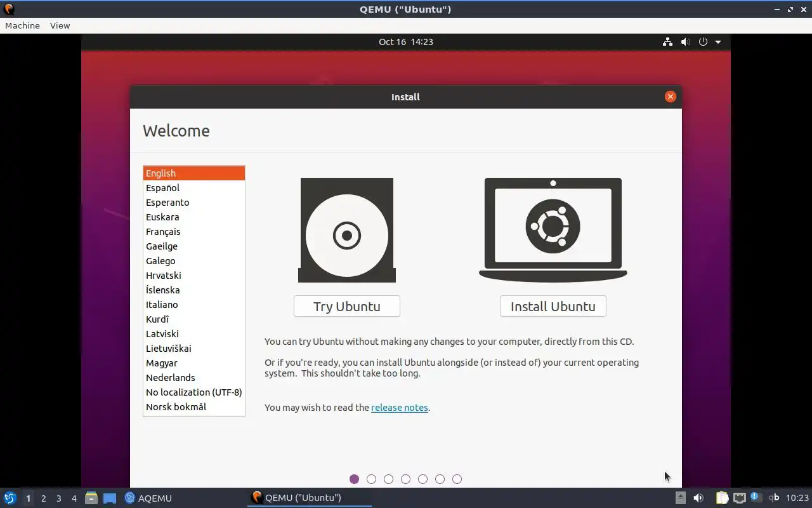This screenshot has width=812, height=508.
Task: Select Latviski in the language list
Action: point(194,334)
